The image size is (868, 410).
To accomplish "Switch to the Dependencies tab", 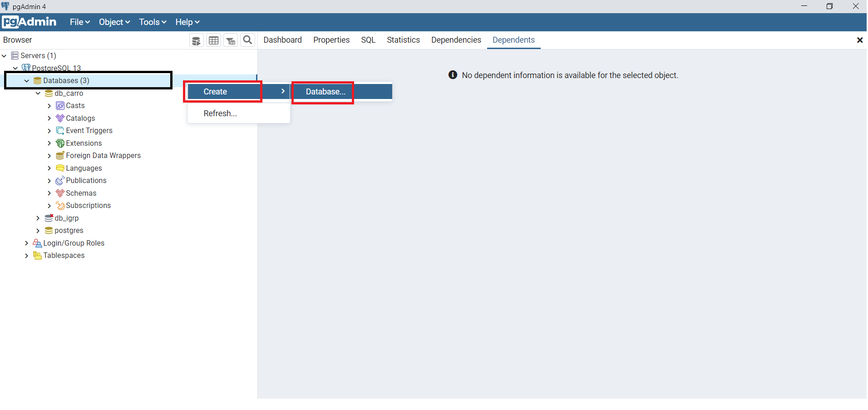I will [x=456, y=40].
